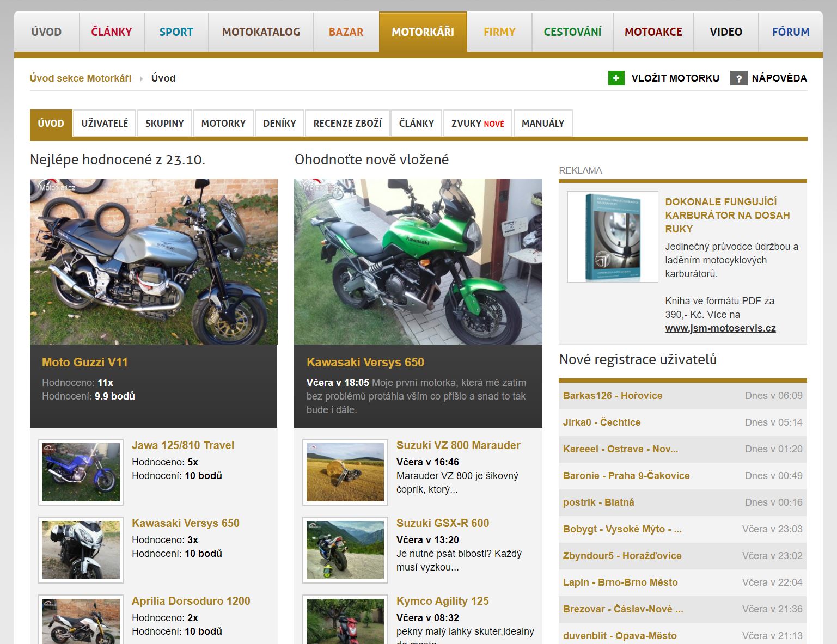Open the Deníky tab
Image resolution: width=837 pixels, height=644 pixels.
[279, 124]
